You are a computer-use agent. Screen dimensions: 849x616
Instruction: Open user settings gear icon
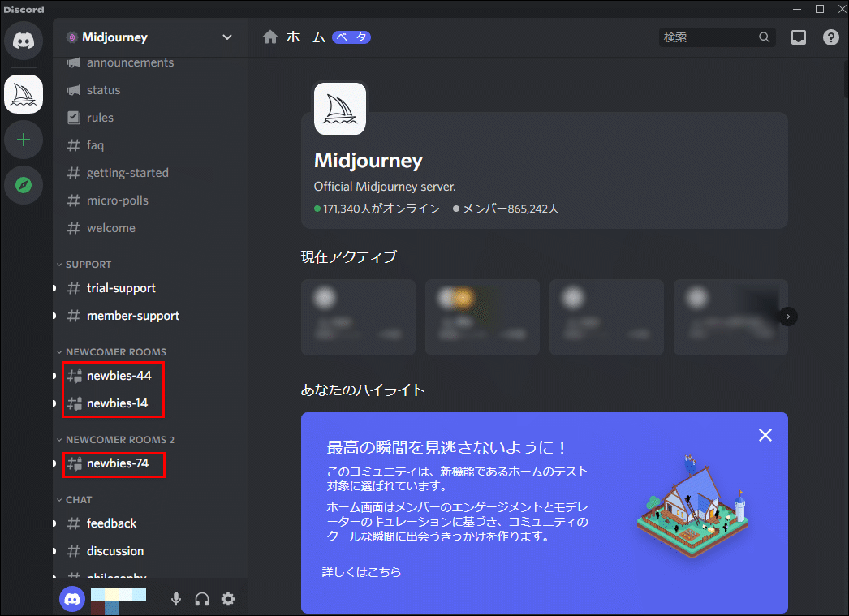click(x=228, y=599)
